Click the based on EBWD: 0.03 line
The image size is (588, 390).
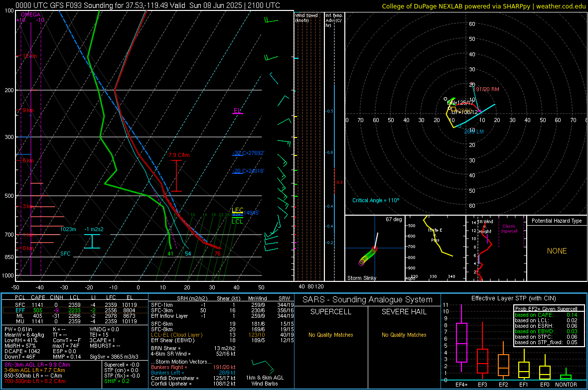click(546, 331)
